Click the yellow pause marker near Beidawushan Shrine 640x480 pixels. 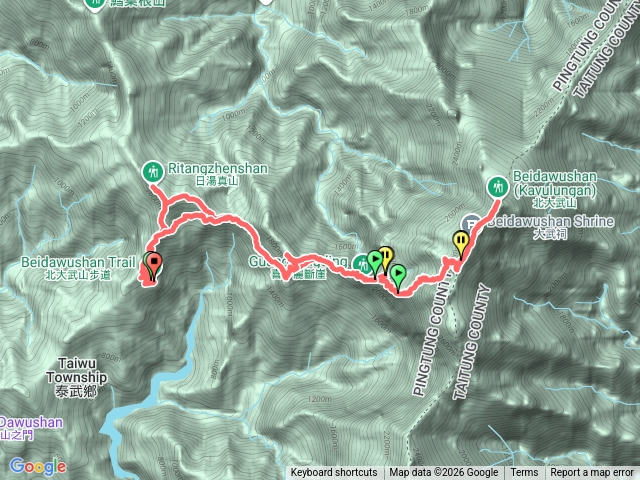pyautogui.click(x=461, y=244)
